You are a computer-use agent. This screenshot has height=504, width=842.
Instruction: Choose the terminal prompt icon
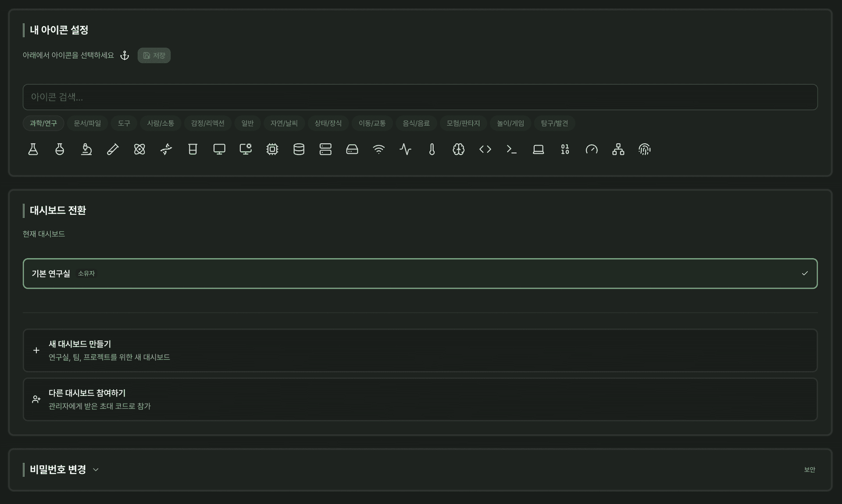511,149
